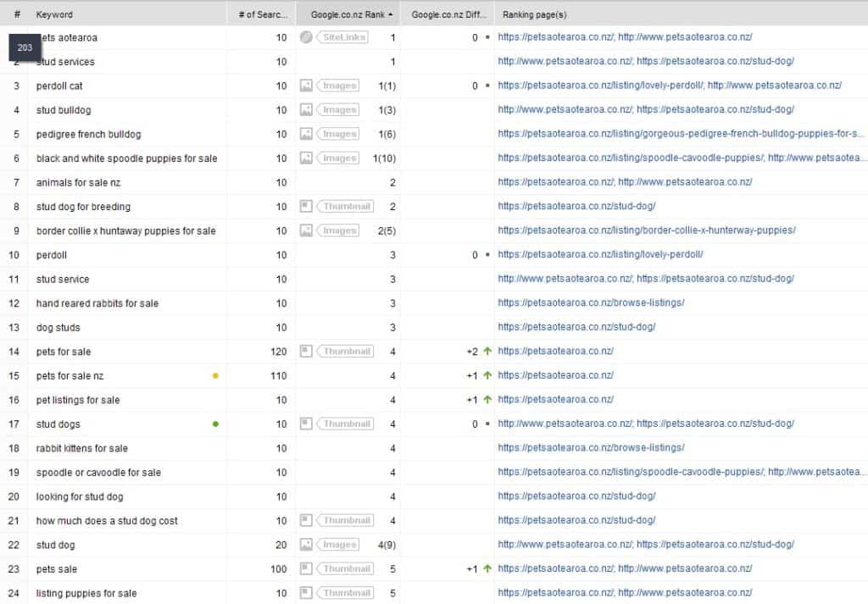Click rank value 2(5) in border collie row
The image size is (868, 604).
[x=387, y=230]
